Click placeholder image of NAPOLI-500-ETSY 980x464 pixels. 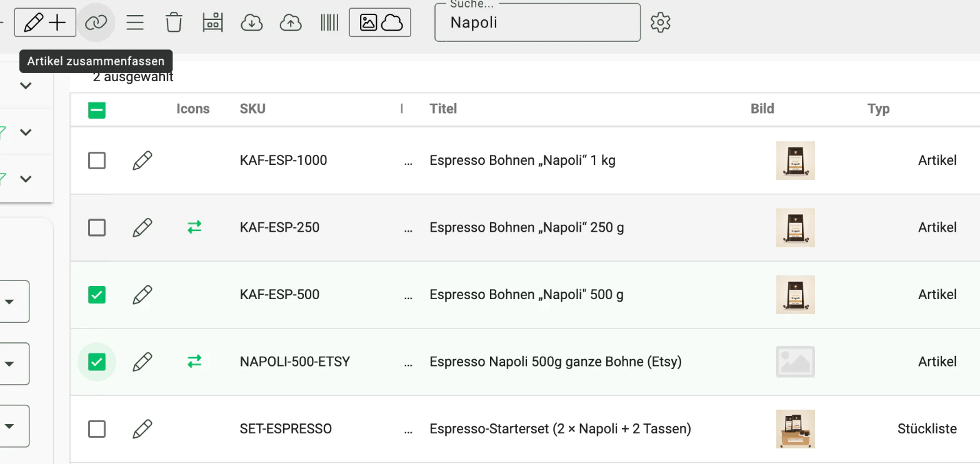pyautogui.click(x=795, y=362)
